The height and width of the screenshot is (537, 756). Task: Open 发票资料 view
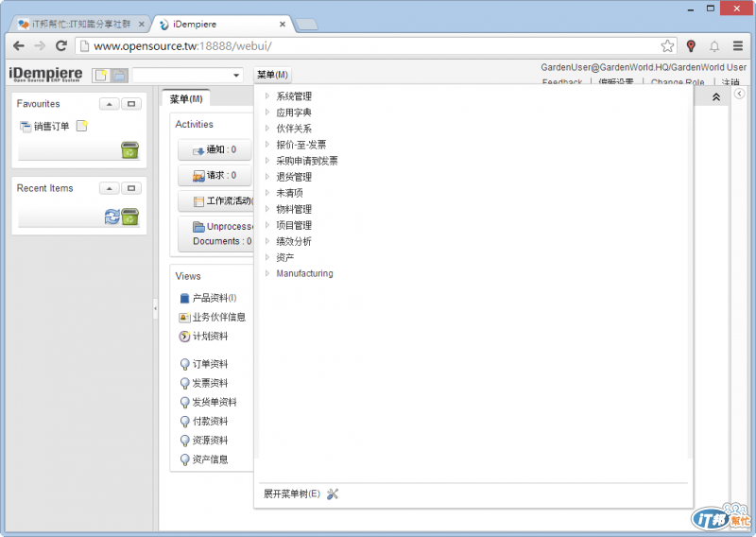pos(203,383)
